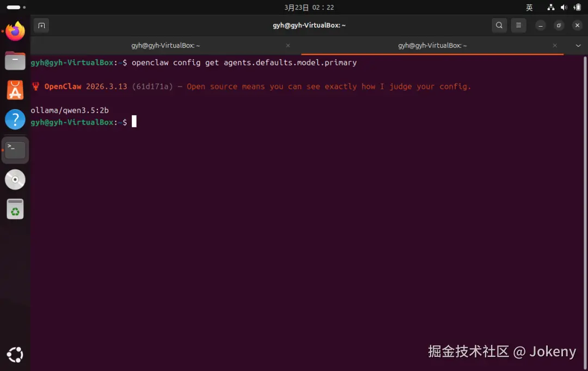Click the volume speaker icon
This screenshot has height=371, width=588.
563,7
